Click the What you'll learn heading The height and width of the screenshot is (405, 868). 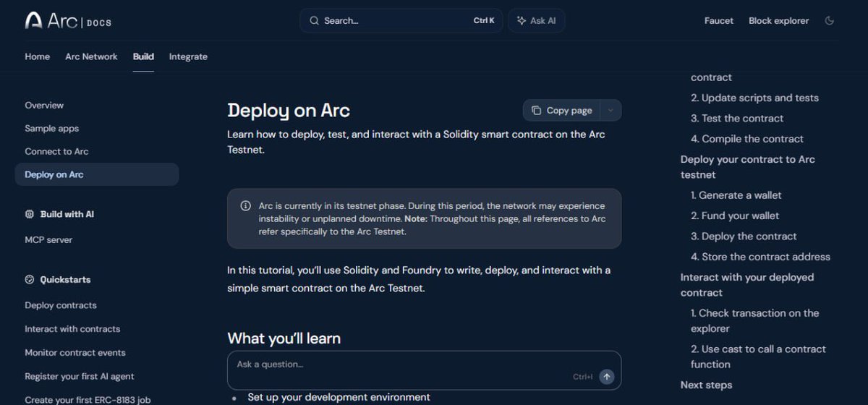click(x=284, y=338)
